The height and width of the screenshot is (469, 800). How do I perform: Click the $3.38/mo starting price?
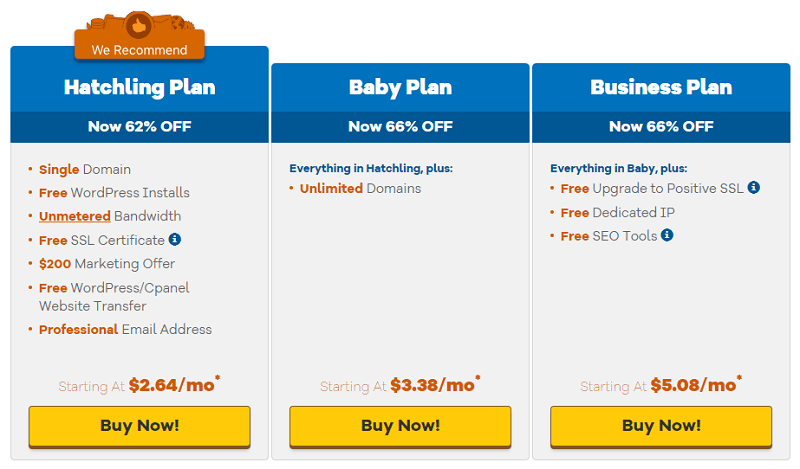point(435,385)
